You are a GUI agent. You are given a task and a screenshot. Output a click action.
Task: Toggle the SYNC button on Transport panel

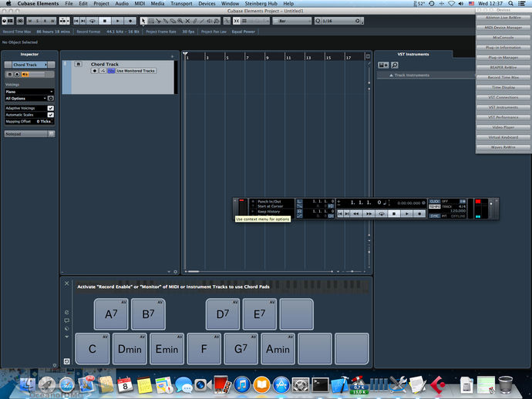(435, 216)
